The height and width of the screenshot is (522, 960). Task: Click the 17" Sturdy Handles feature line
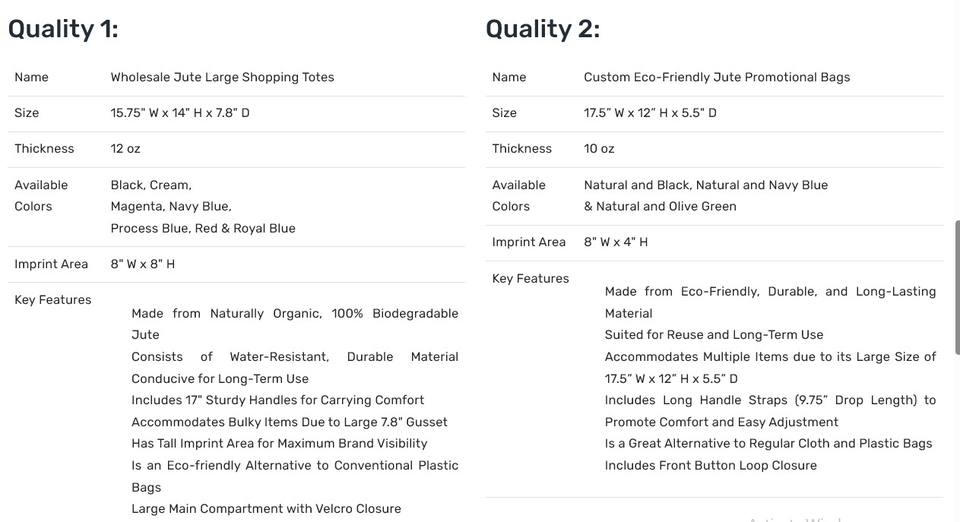[x=277, y=400]
